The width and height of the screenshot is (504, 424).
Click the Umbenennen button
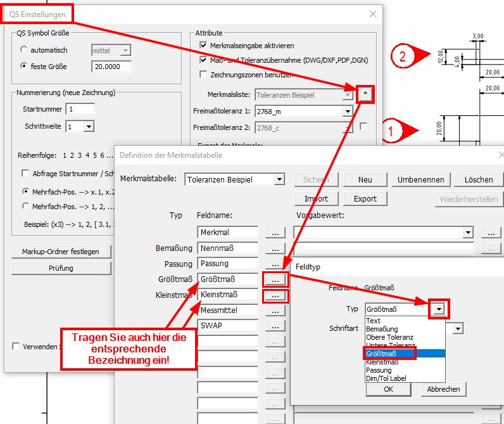[421, 179]
